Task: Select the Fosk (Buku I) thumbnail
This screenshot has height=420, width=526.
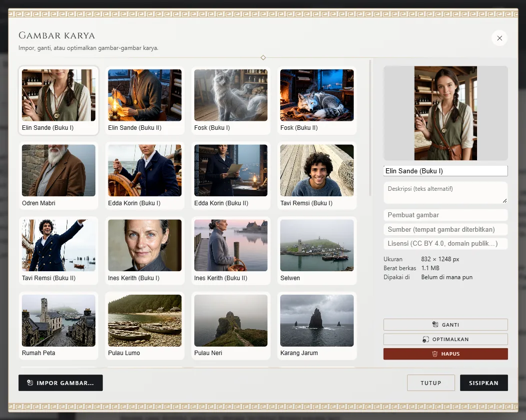Action: [x=231, y=101]
